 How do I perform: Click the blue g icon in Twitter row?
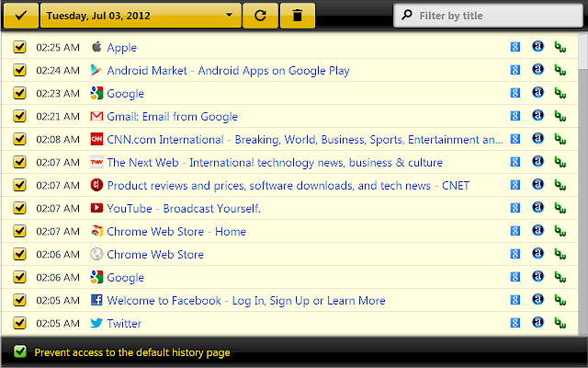point(515,323)
